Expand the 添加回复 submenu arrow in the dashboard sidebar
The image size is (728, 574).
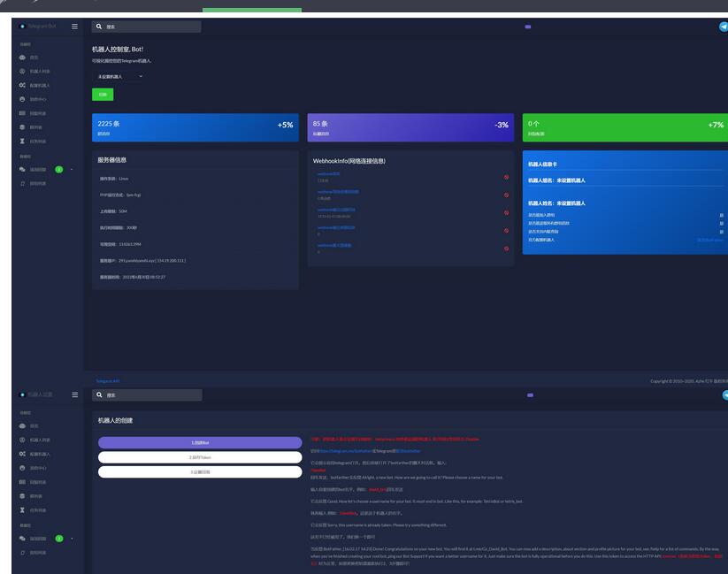(72, 169)
